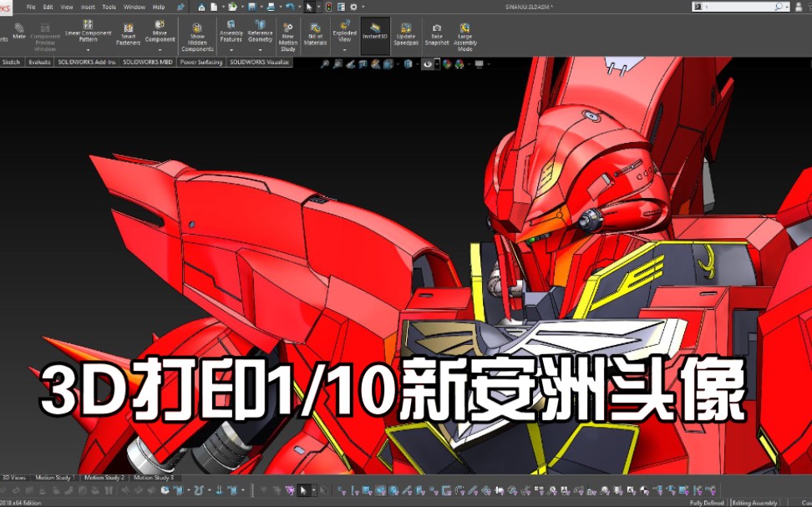Open the View menu
Viewport: 812px width, 507px height.
67,8
